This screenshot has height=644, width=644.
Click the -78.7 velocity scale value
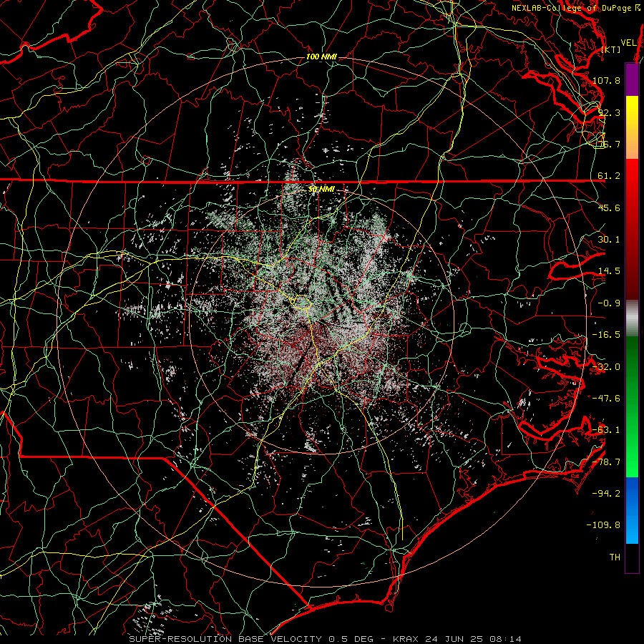(606, 462)
